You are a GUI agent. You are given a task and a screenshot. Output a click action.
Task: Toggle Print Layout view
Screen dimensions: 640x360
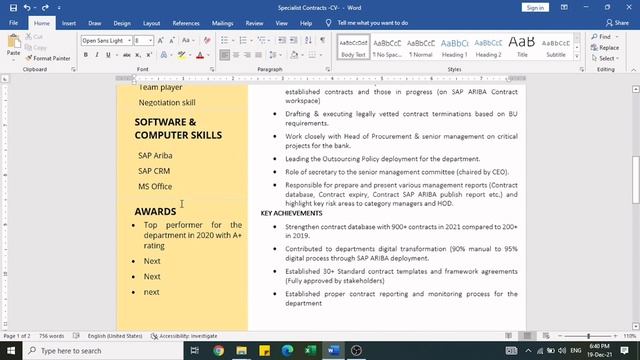527,336
